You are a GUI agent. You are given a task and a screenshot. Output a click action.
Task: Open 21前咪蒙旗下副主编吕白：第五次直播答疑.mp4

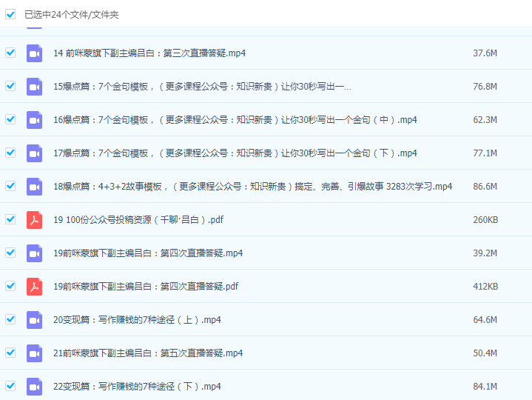[x=148, y=353]
